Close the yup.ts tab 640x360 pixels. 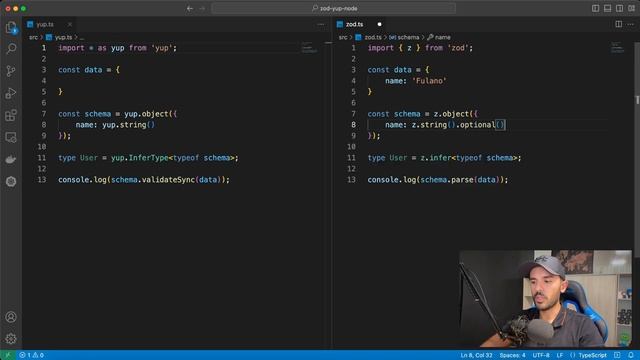70,24
